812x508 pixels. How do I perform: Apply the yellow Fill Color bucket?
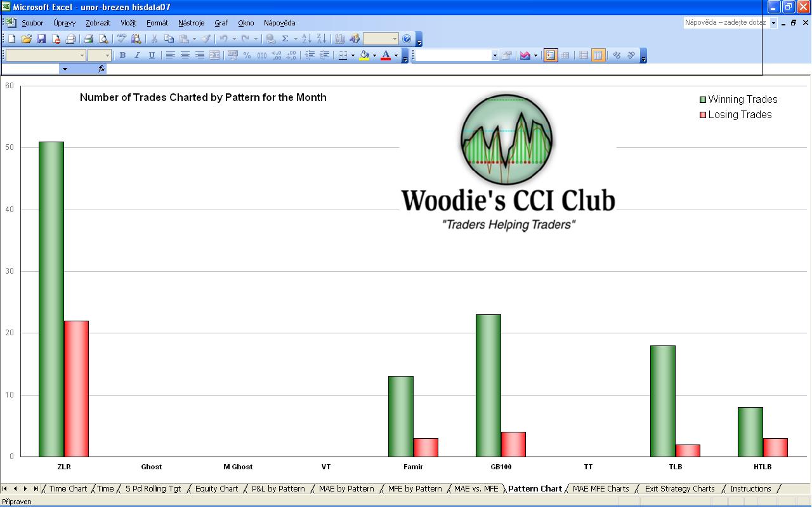(x=364, y=55)
